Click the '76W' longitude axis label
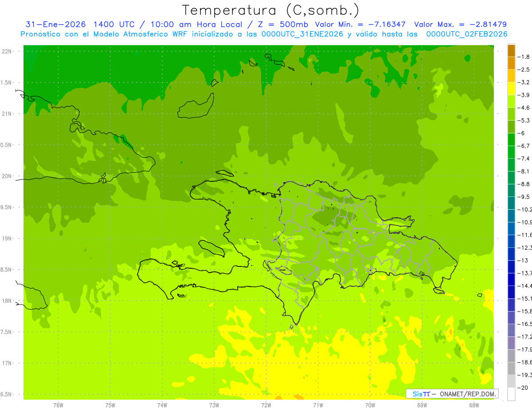532x411 pixels. (x=58, y=405)
